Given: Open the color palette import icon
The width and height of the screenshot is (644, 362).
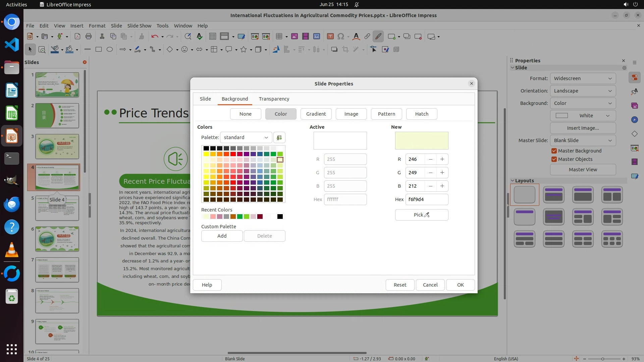Looking at the screenshot, I should pos(279,137).
